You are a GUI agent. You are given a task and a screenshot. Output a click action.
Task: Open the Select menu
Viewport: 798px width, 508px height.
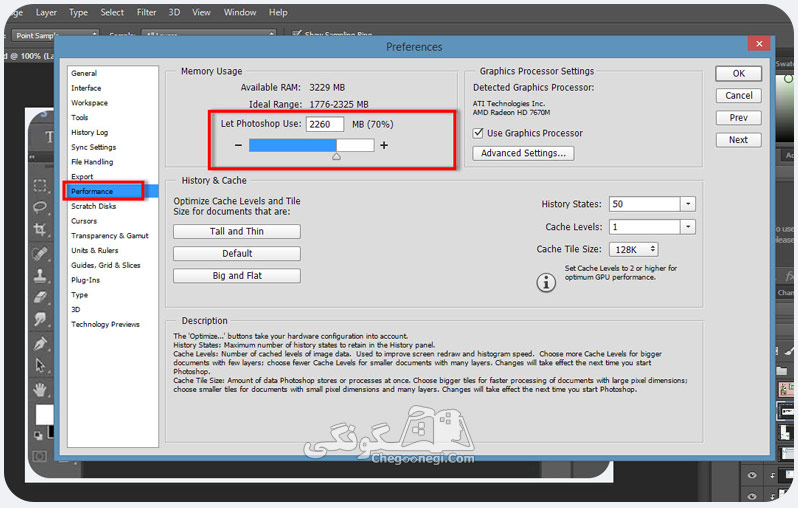(112, 12)
